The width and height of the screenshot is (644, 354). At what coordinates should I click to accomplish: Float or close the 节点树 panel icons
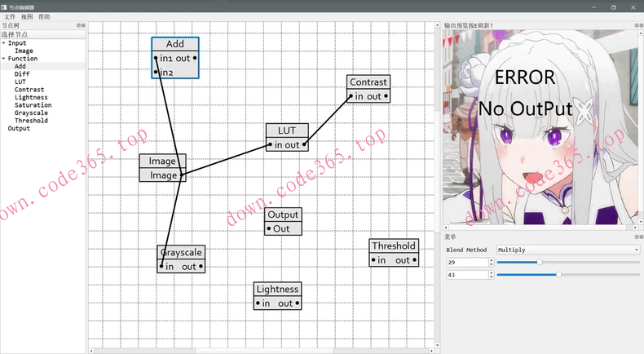click(81, 25)
